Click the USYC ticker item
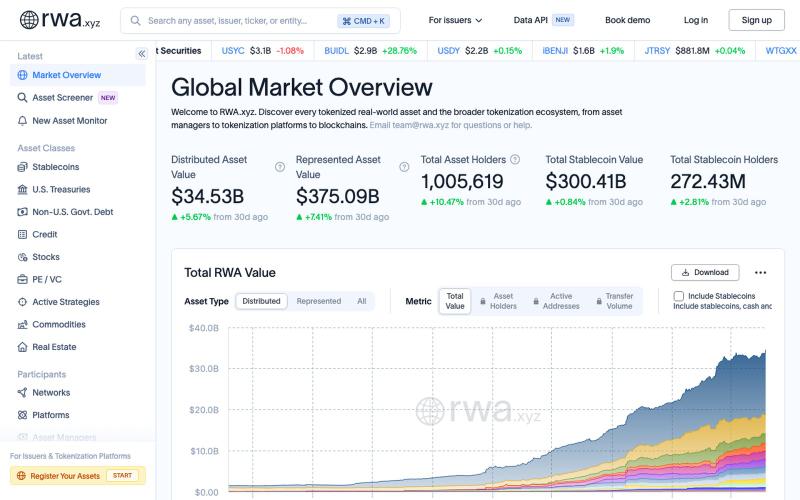Image resolution: width=800 pixels, height=500 pixels. (262, 51)
